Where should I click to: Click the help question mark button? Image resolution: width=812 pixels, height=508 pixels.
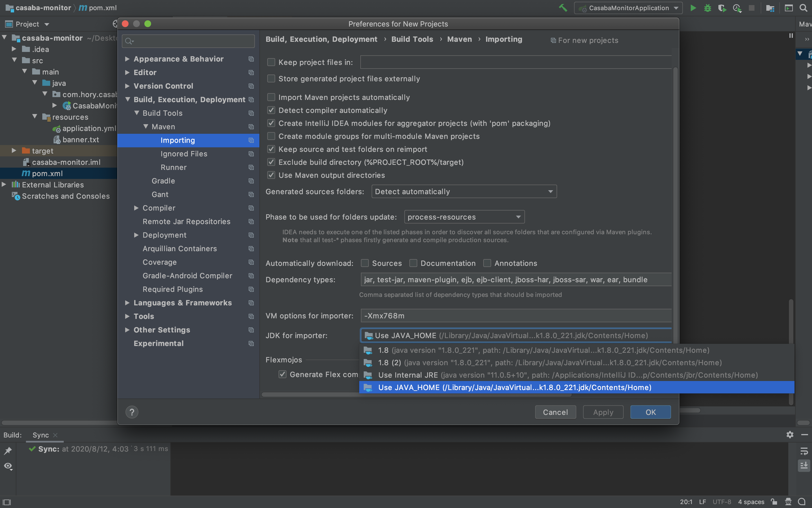pos(132,412)
